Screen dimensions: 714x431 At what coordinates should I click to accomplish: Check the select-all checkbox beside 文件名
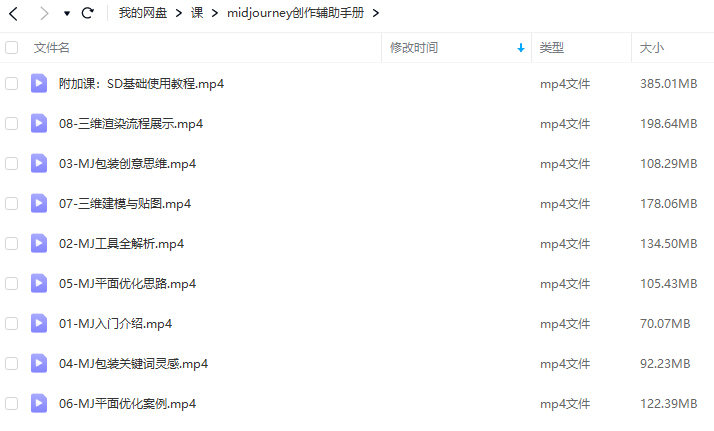point(11,47)
